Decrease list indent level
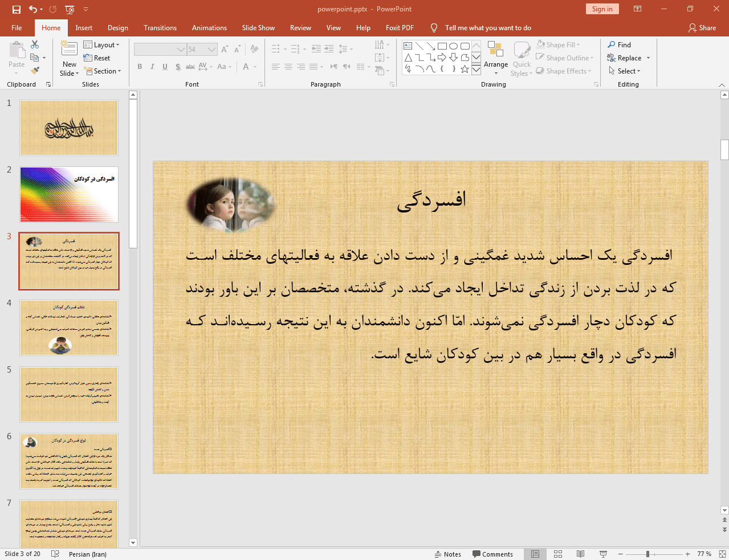729x560 pixels. pos(316,49)
